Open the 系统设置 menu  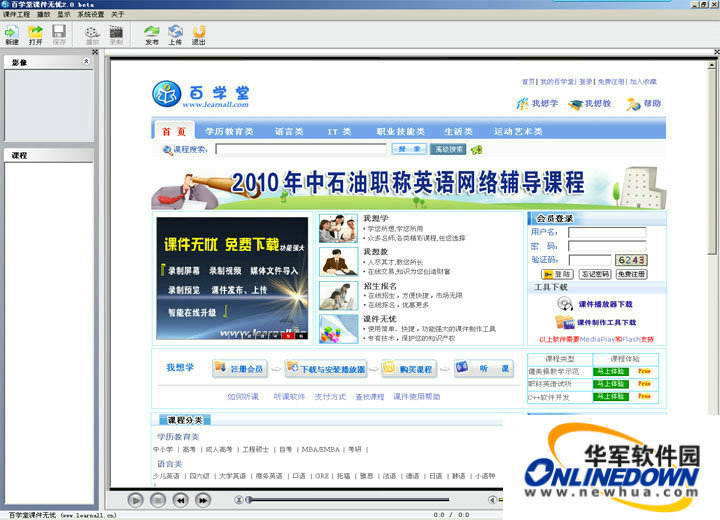click(x=90, y=14)
